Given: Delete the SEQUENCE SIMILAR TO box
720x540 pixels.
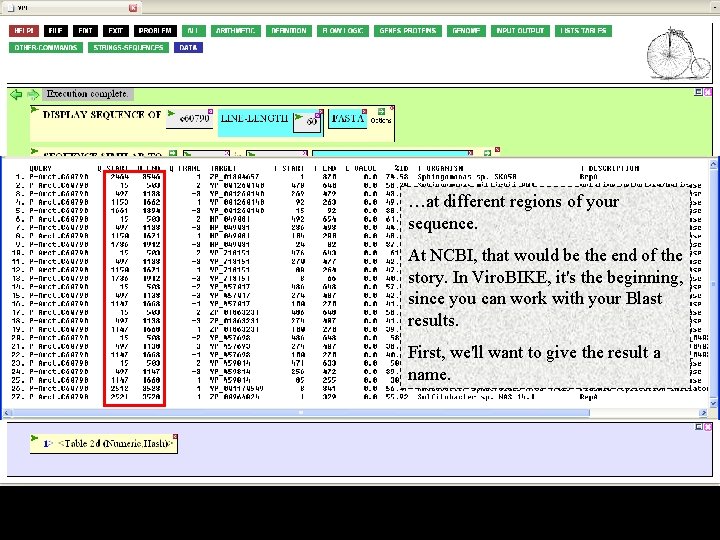Looking at the screenshot, I should (x=497, y=150).
